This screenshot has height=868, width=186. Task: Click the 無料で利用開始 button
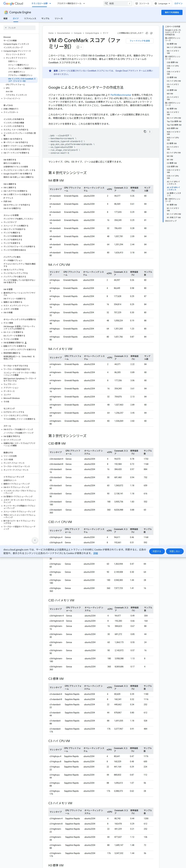172,12
